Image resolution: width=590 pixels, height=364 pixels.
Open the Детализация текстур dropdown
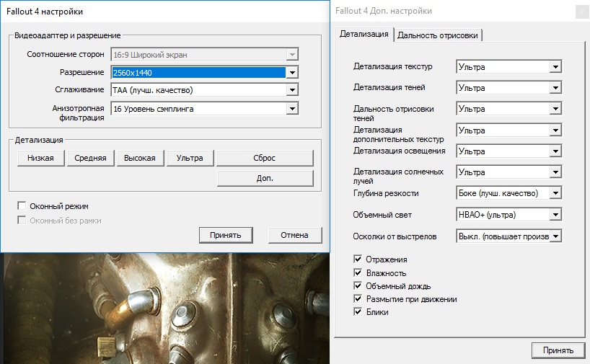508,66
